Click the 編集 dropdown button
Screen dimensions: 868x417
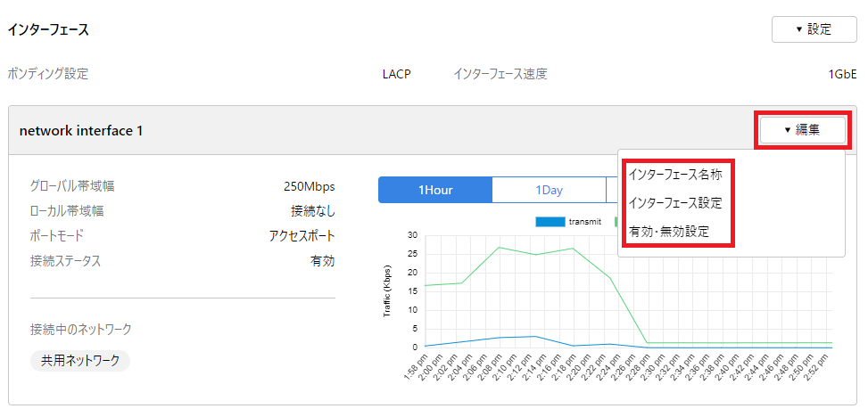click(801, 130)
